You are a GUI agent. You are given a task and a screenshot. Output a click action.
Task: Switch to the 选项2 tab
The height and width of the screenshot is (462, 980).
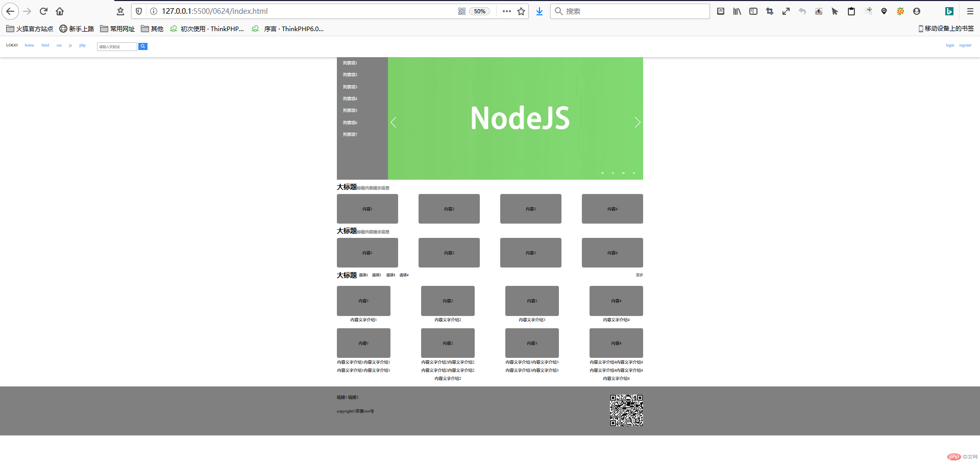point(377,275)
